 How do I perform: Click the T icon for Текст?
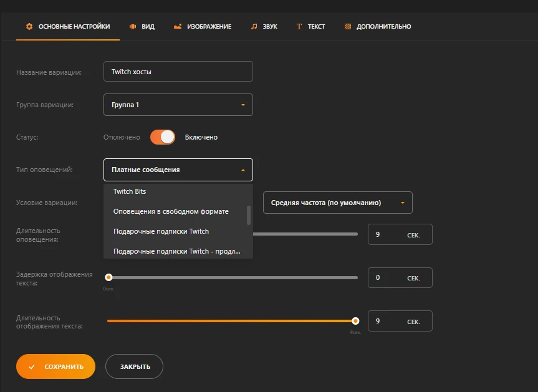pyautogui.click(x=299, y=26)
